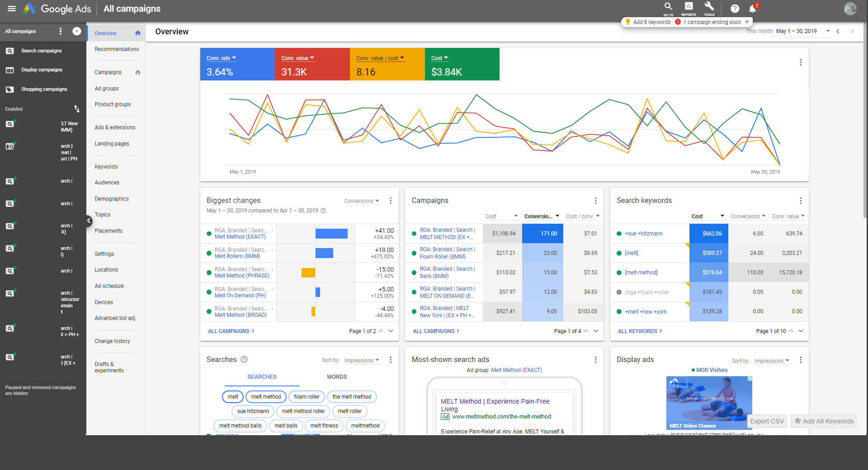
Task: Sort the Enabled campaigns list
Action: point(77,109)
